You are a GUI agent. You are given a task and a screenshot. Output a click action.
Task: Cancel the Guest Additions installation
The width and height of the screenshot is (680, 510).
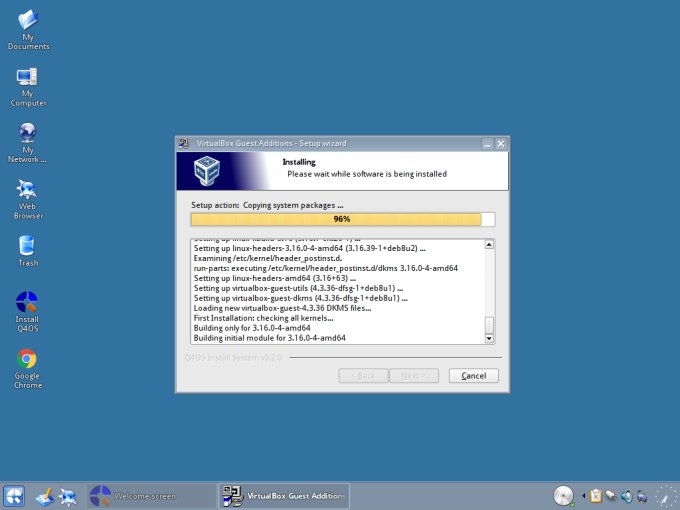(474, 376)
